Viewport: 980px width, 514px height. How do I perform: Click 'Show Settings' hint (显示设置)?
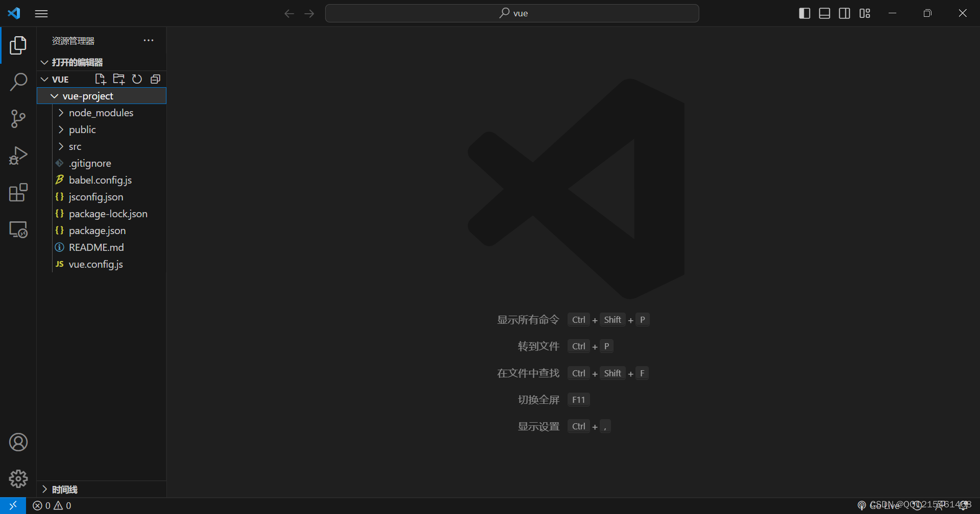tap(538, 426)
